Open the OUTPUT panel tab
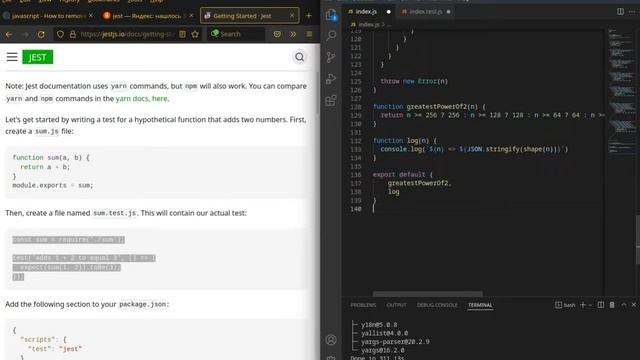 tap(396, 305)
